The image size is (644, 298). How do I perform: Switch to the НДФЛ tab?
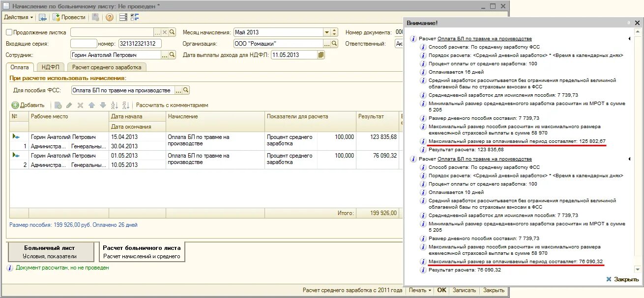pos(50,67)
